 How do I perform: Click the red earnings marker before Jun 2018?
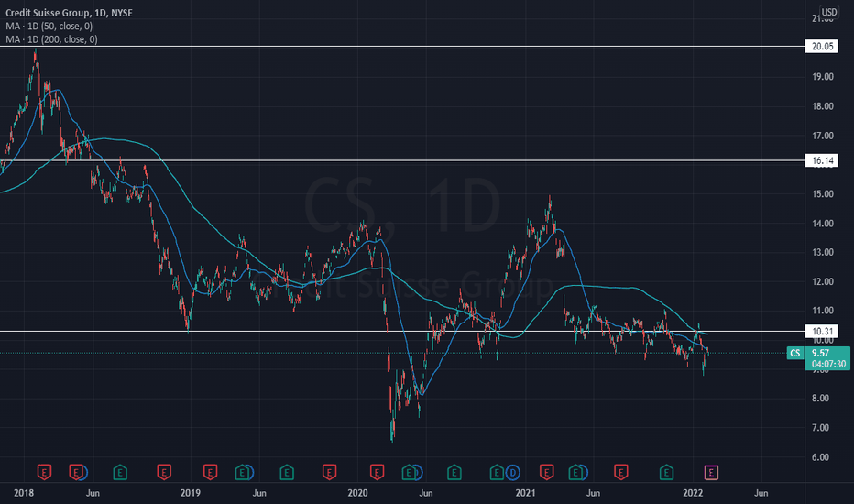pyautogui.click(x=77, y=472)
